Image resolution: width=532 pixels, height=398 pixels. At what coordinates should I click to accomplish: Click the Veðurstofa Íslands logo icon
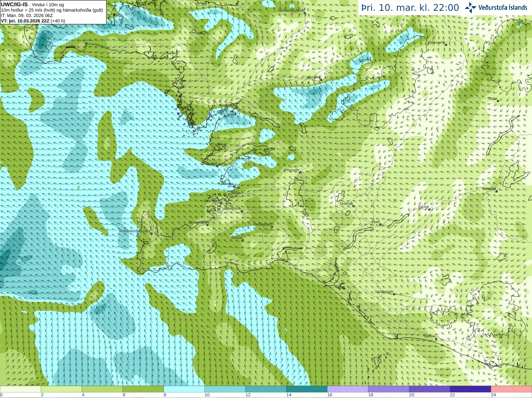pos(470,7)
